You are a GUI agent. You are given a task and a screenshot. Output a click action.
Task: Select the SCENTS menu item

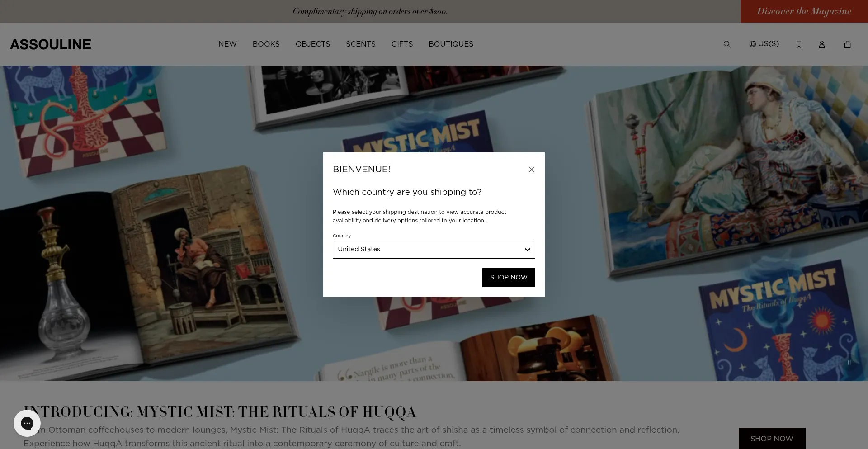coord(361,44)
